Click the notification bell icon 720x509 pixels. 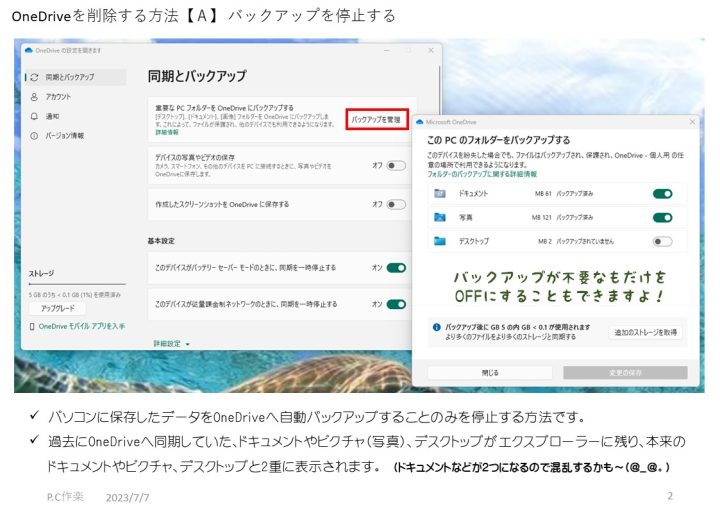coord(34,116)
